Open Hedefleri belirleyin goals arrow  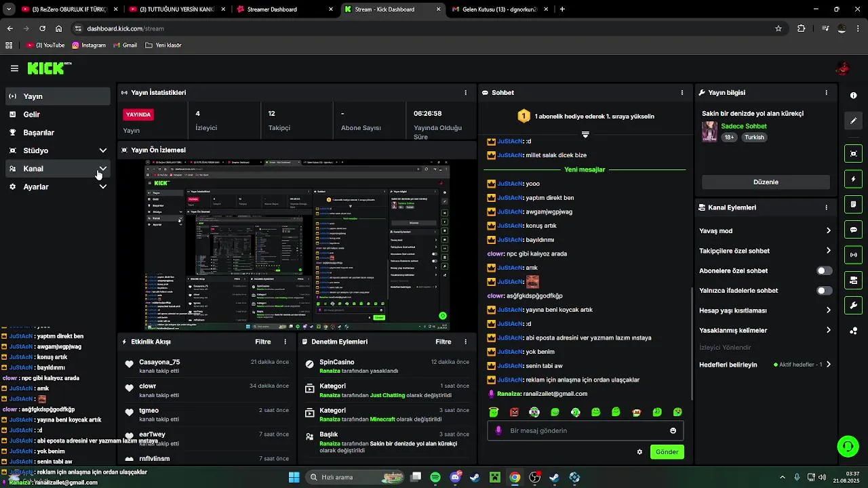(x=828, y=365)
